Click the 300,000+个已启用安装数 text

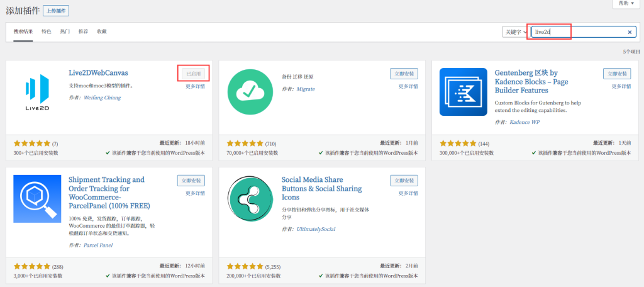467,153
